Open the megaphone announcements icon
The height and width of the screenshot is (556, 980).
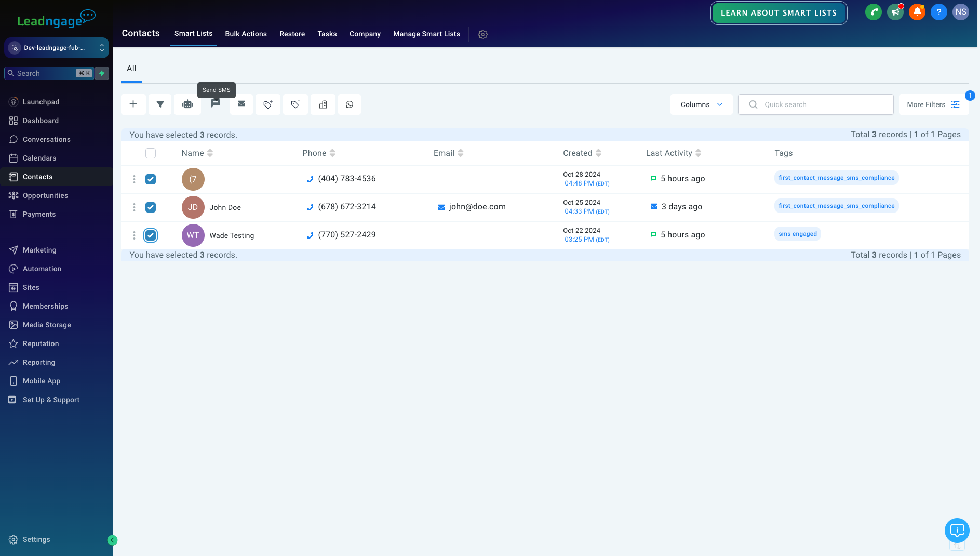pyautogui.click(x=895, y=12)
